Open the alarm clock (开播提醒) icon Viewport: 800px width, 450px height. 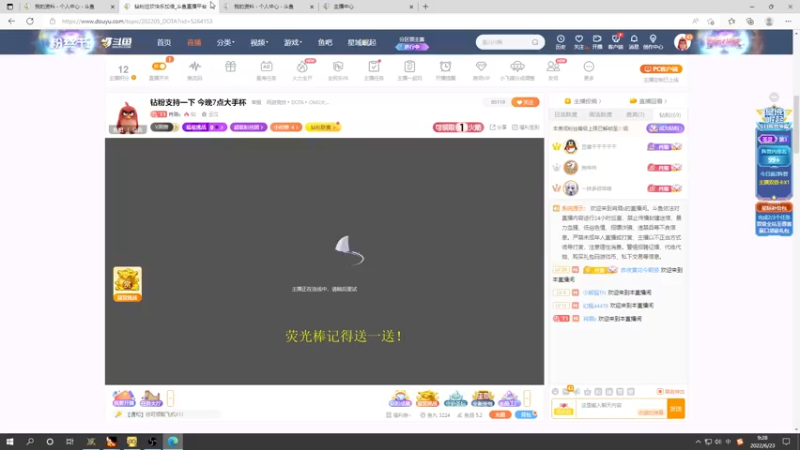tap(445, 66)
